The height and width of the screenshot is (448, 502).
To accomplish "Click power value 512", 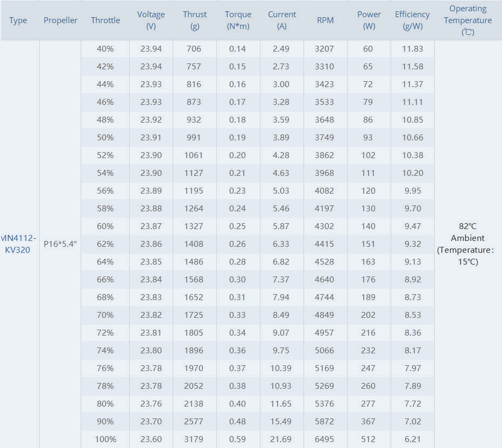I will click(368, 439).
